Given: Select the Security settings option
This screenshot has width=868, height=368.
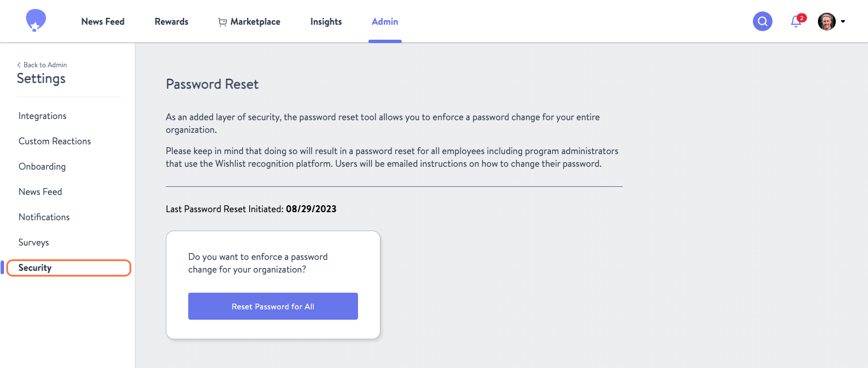Looking at the screenshot, I should point(35,267).
